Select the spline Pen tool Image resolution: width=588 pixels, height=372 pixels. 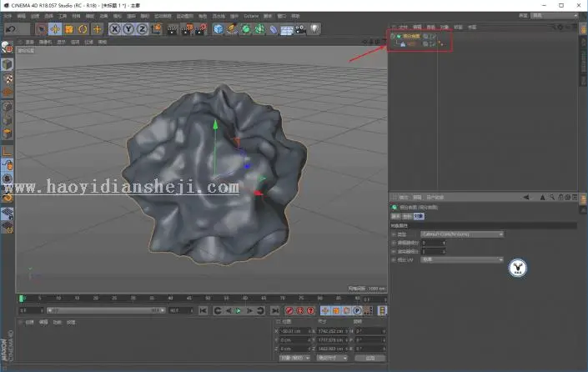(232, 29)
